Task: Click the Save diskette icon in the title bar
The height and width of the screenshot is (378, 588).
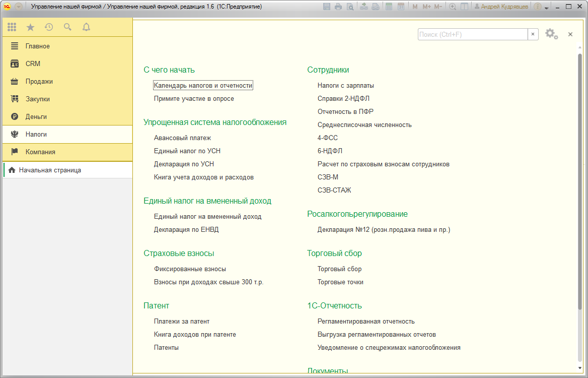Action: [327, 7]
